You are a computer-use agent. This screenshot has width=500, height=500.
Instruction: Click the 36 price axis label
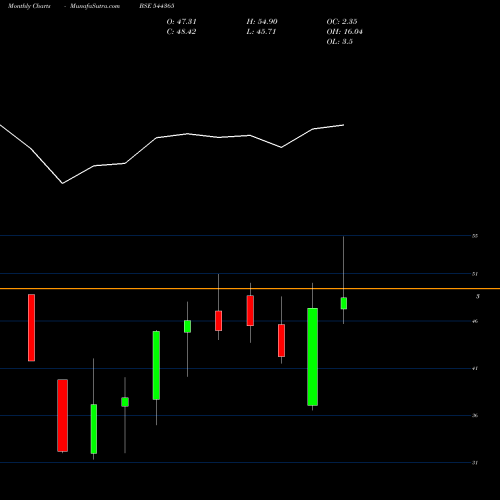tap(475, 415)
